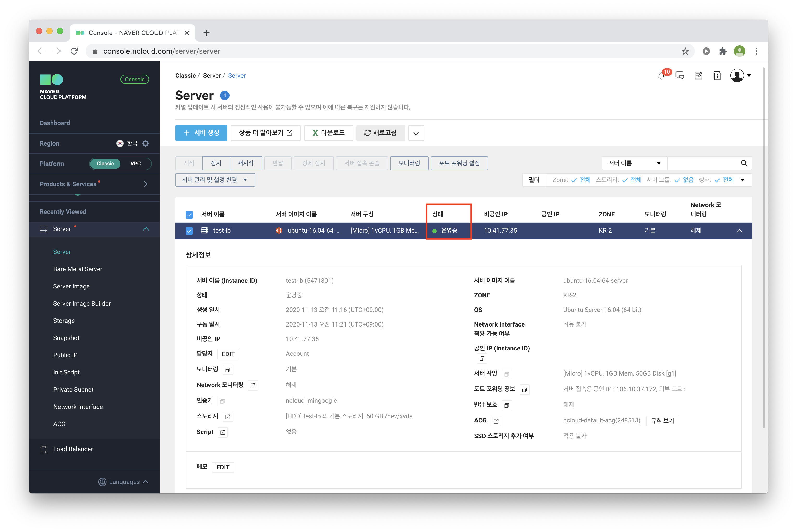Collapse the Server menu in sidebar
Screen dimensions: 797x532
coord(146,229)
